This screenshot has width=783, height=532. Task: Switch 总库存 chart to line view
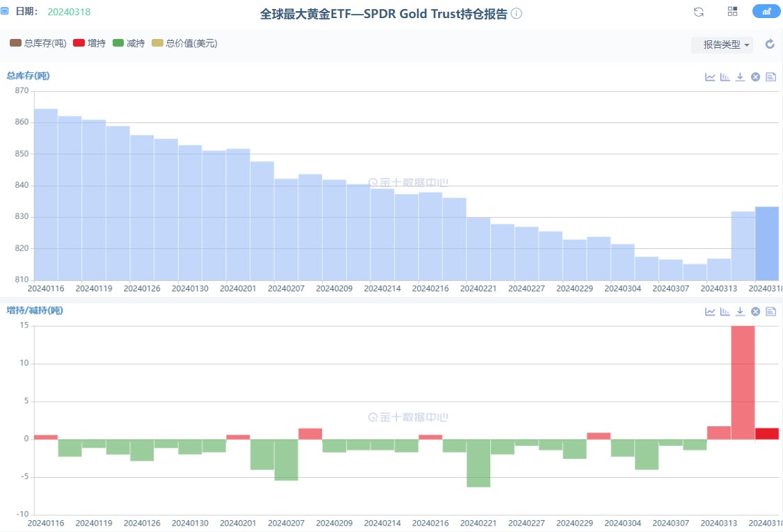point(710,77)
